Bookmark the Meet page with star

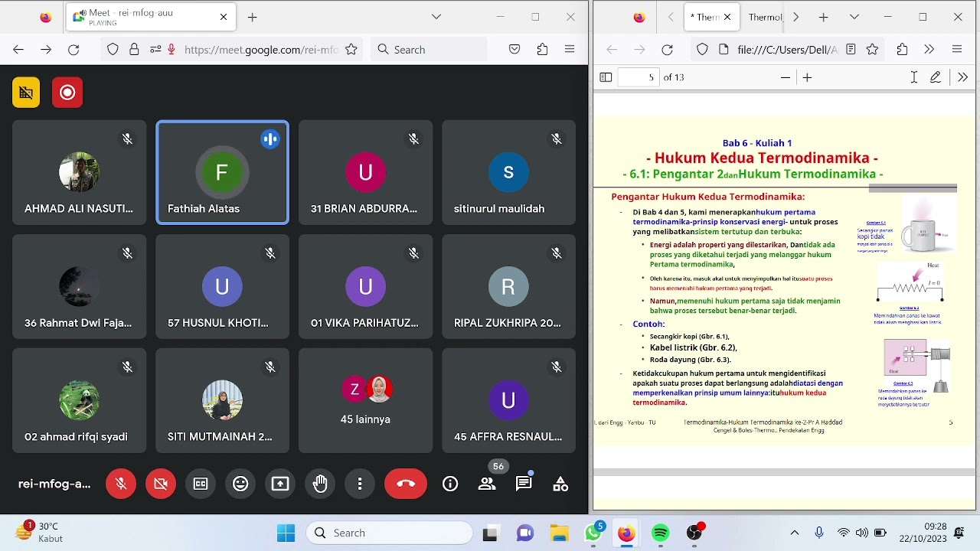point(351,50)
